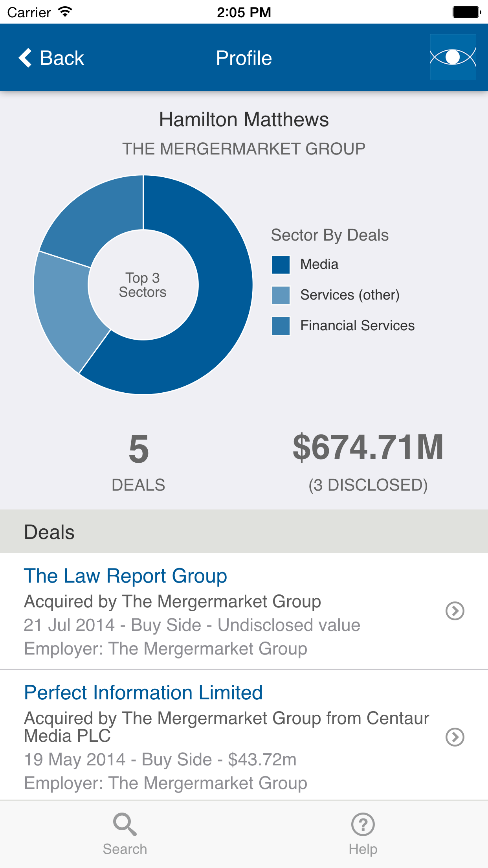Open the Search magnifier icon
The height and width of the screenshot is (868, 488).
pyautogui.click(x=125, y=824)
